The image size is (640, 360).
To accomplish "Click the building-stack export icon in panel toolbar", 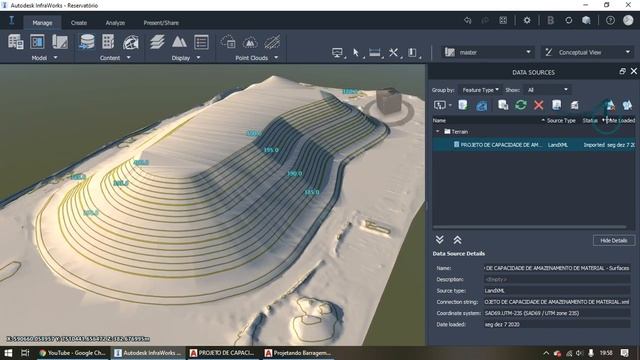I will point(574,105).
